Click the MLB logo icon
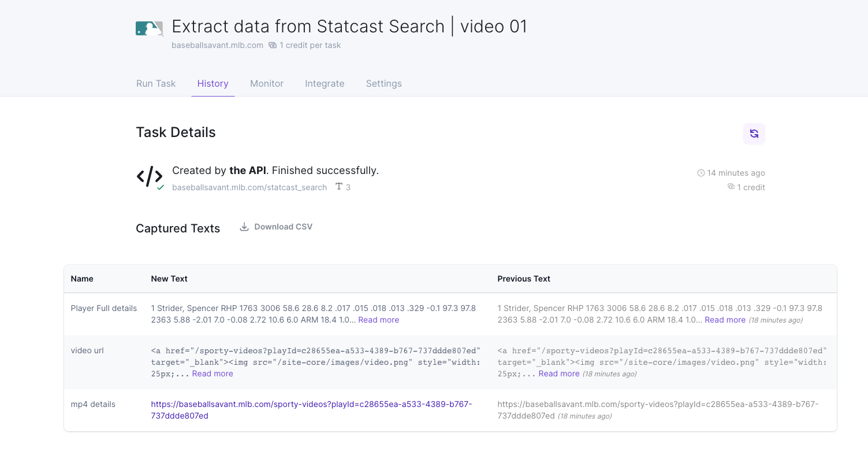The width and height of the screenshot is (868, 455). pos(149,28)
